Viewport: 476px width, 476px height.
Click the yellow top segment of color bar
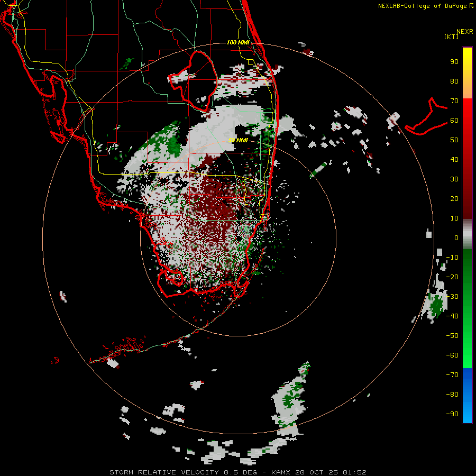point(467,72)
